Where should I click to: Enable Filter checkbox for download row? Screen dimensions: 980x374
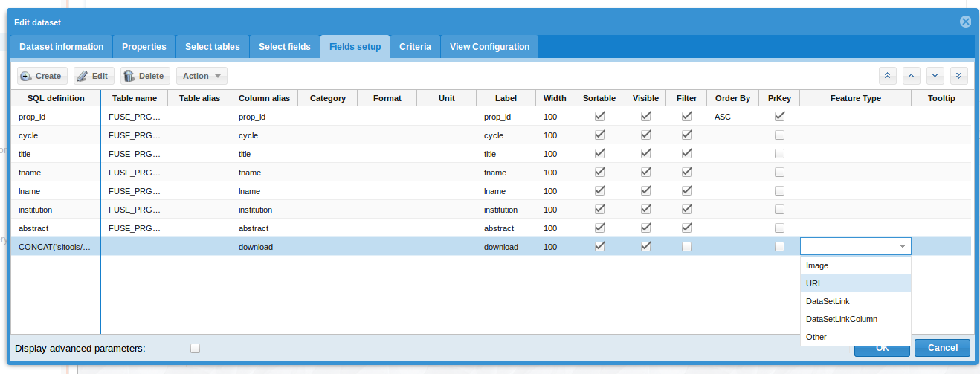pos(686,247)
